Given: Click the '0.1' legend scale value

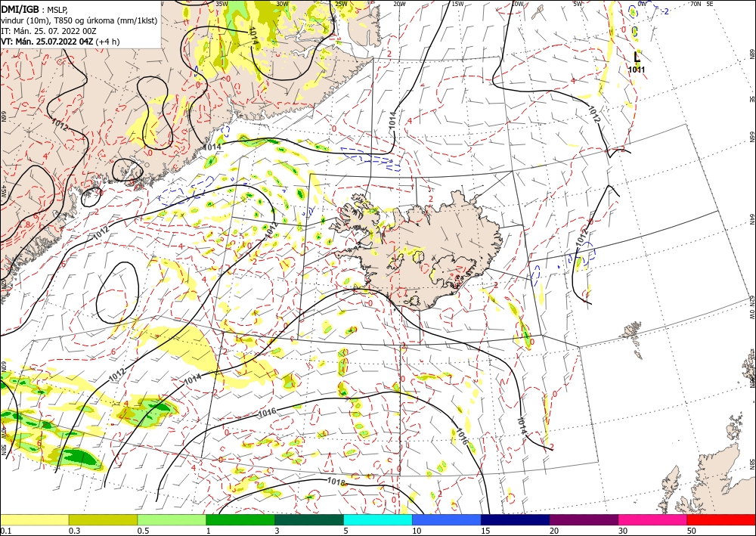Looking at the screenshot, I should tap(6, 531).
